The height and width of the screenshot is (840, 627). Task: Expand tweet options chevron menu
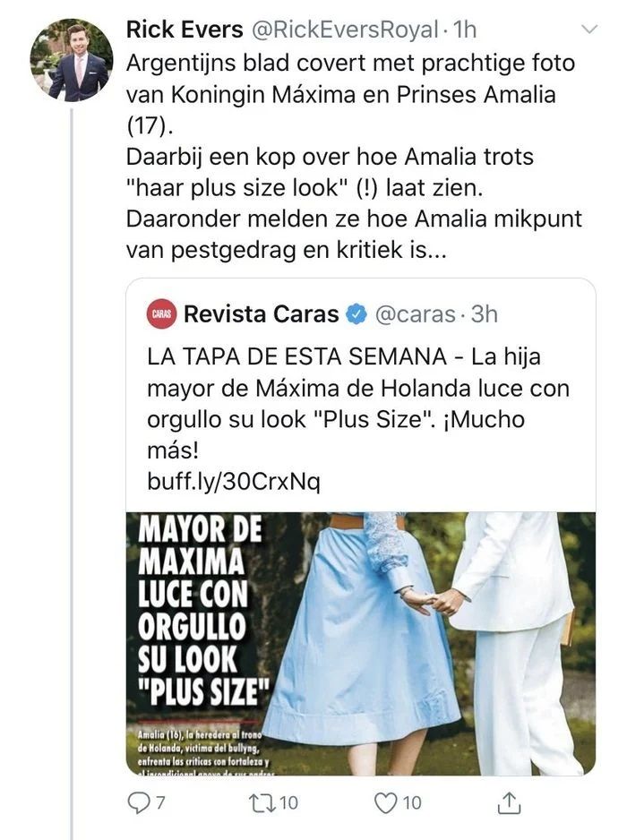click(589, 30)
